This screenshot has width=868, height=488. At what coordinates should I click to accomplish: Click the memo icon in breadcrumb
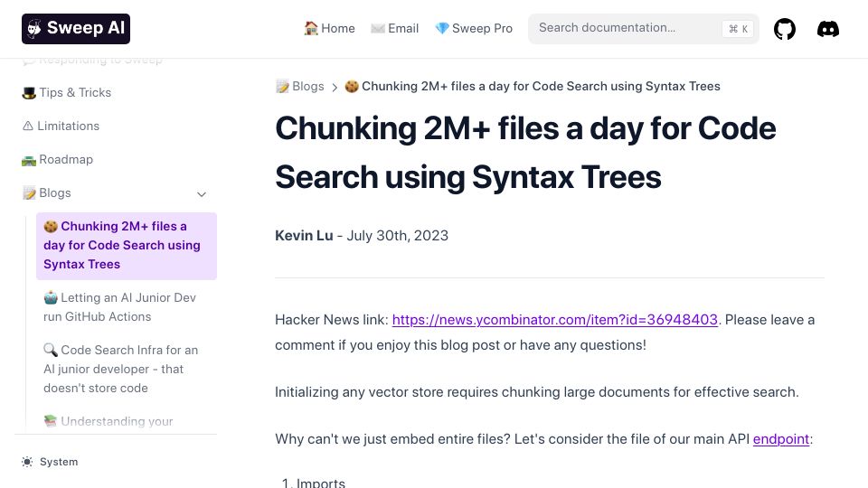point(282,87)
